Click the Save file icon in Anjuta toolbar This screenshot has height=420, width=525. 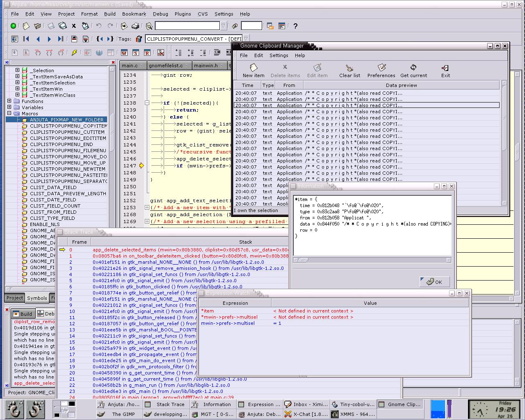tap(51, 25)
